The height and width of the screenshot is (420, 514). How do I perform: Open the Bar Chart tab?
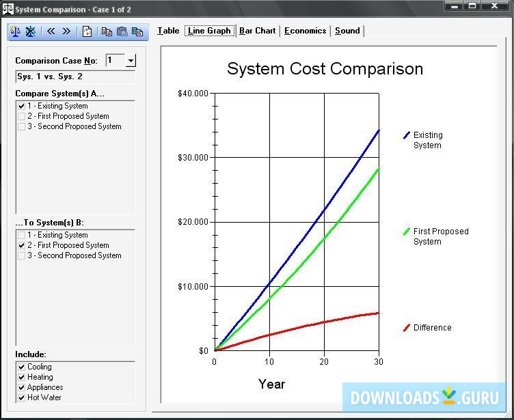click(257, 31)
